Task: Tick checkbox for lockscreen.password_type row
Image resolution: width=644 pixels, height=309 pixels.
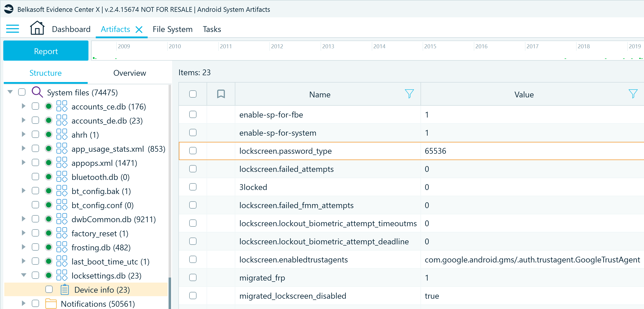Action: click(x=193, y=151)
